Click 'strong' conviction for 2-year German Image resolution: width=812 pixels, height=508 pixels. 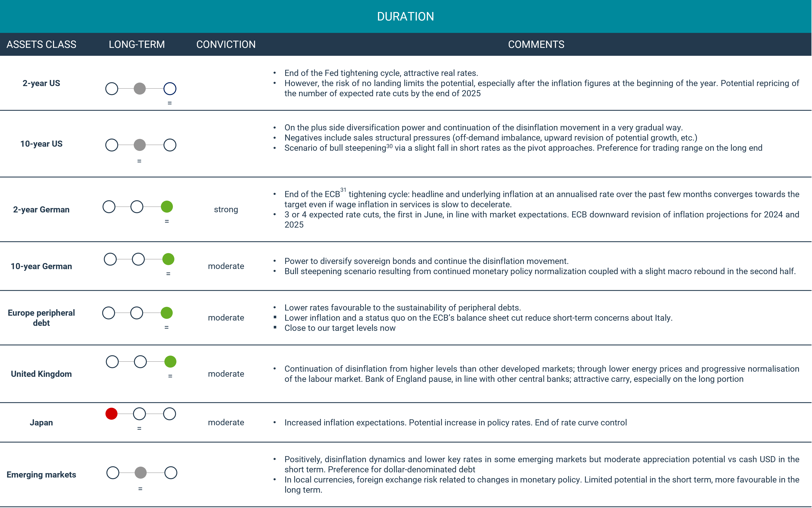(226, 210)
